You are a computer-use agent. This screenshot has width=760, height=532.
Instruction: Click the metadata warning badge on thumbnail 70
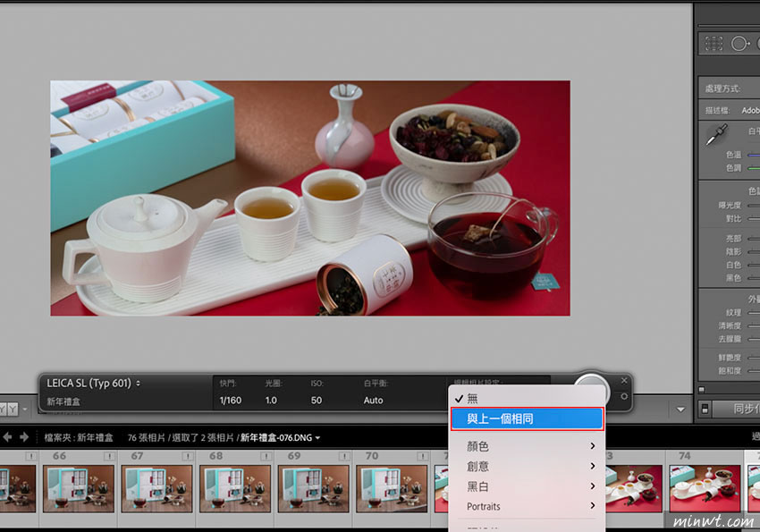[423, 456]
